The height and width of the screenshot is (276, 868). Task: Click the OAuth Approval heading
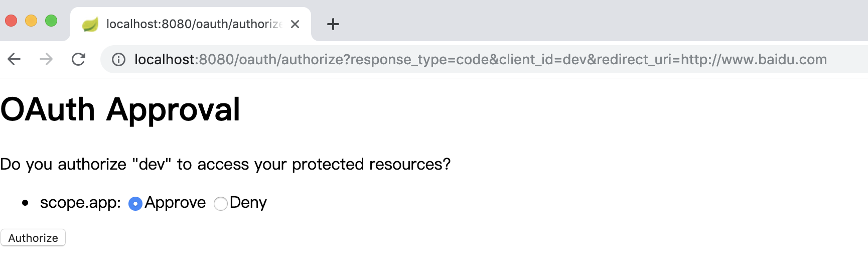click(x=120, y=109)
